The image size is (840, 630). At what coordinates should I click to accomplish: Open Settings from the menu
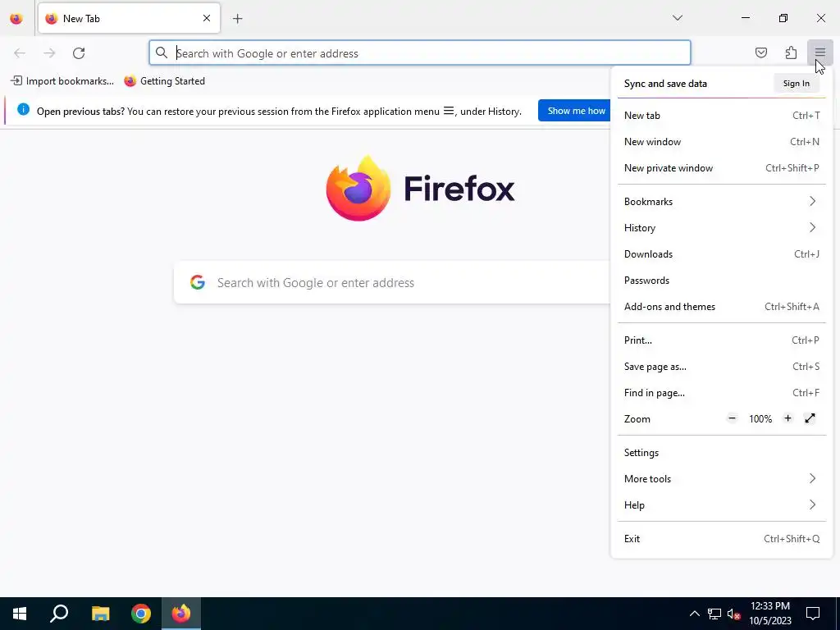tap(722, 453)
